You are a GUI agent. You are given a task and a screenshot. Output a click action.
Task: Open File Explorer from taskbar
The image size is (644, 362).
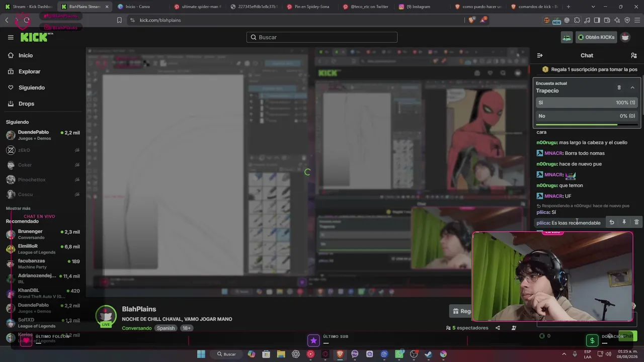pyautogui.click(x=281, y=354)
